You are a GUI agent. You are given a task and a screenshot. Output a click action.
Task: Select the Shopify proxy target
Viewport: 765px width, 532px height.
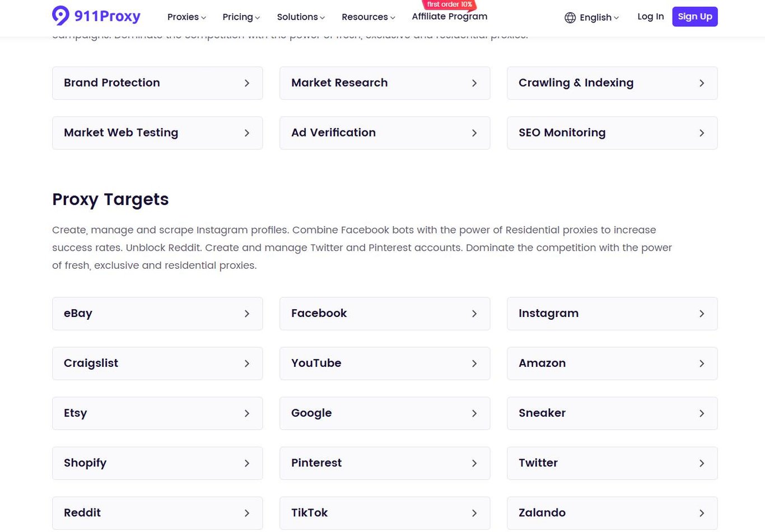pos(157,463)
